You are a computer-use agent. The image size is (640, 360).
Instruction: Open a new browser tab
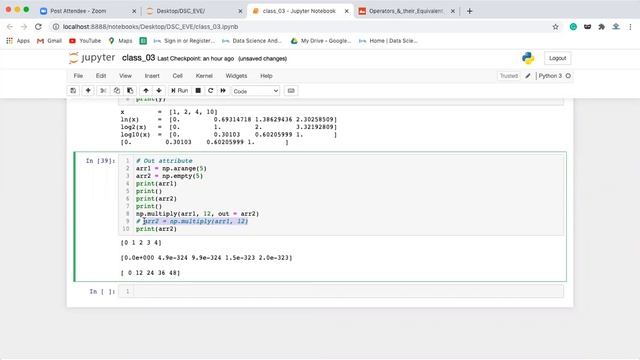tap(469, 11)
